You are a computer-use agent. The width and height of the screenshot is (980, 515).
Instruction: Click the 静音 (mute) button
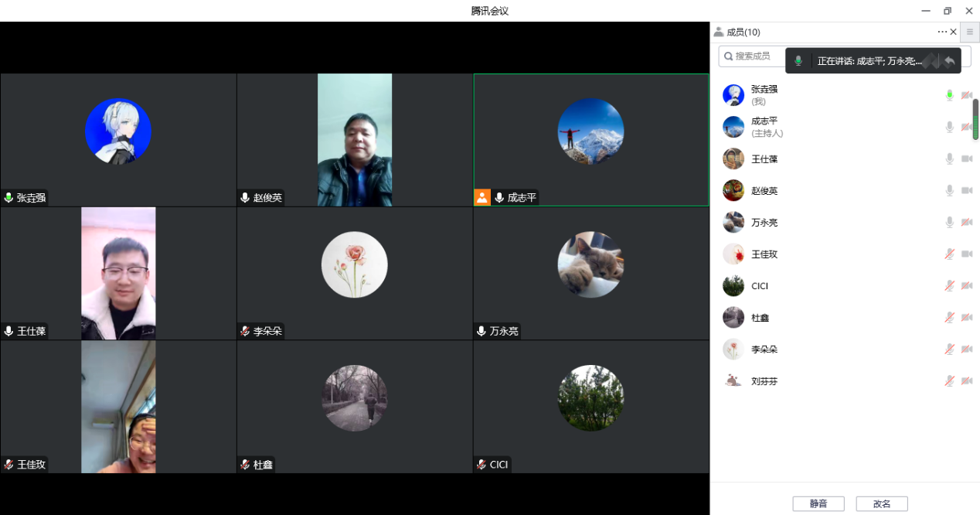coord(818,503)
